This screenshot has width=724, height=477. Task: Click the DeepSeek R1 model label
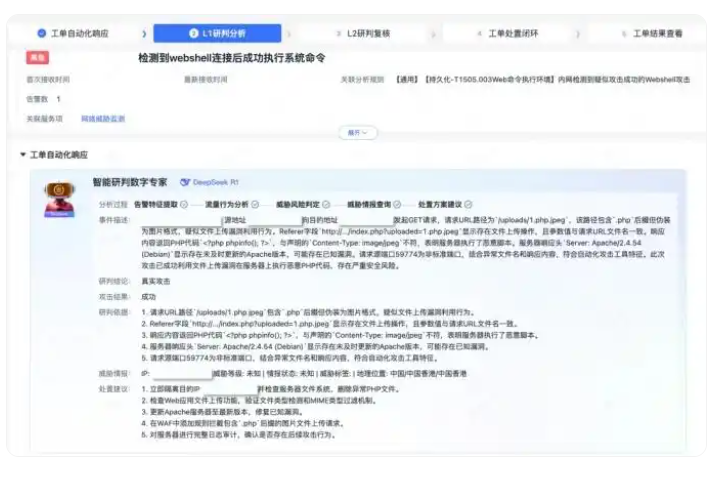coord(216,182)
